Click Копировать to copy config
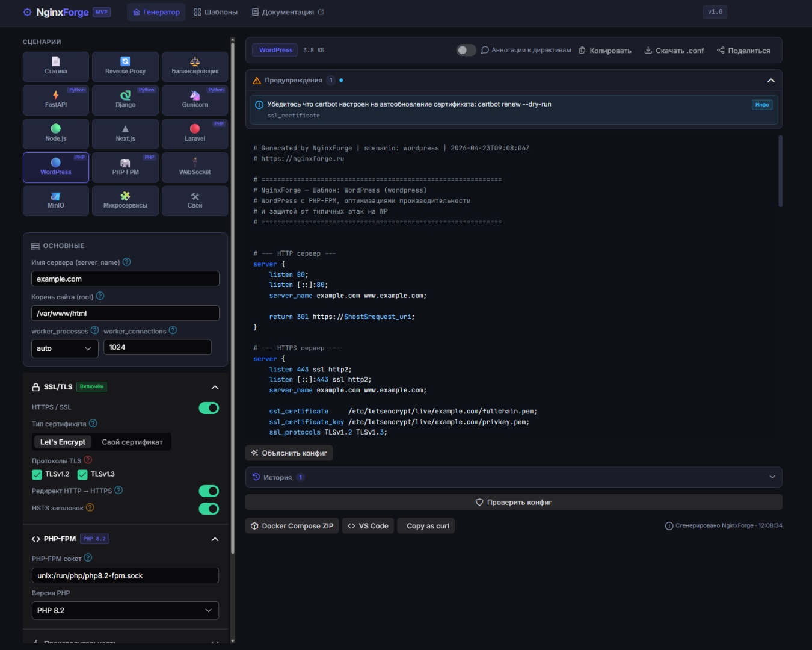The width and height of the screenshot is (812, 650). pyautogui.click(x=605, y=51)
